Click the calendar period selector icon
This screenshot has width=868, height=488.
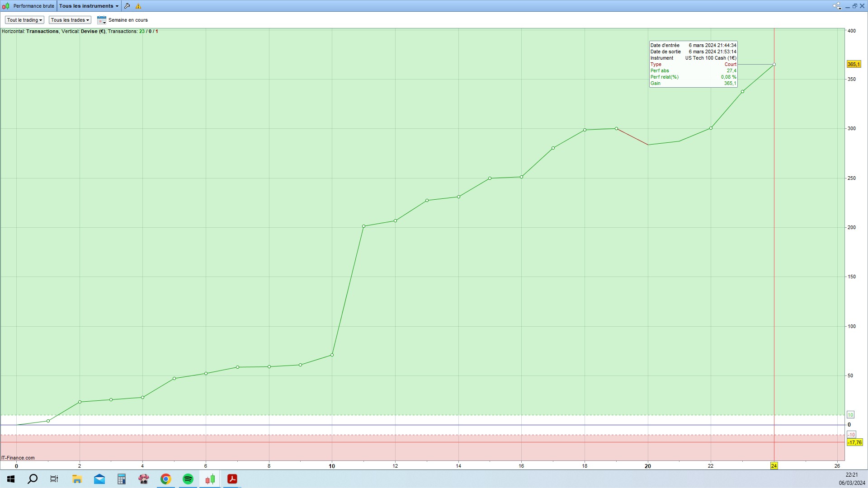pos(101,20)
